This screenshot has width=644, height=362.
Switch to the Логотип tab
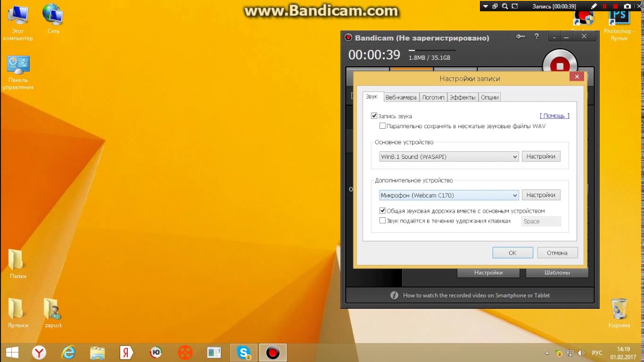433,97
